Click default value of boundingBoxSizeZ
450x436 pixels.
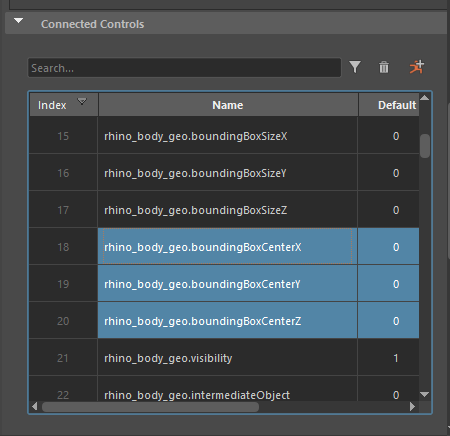pos(396,210)
